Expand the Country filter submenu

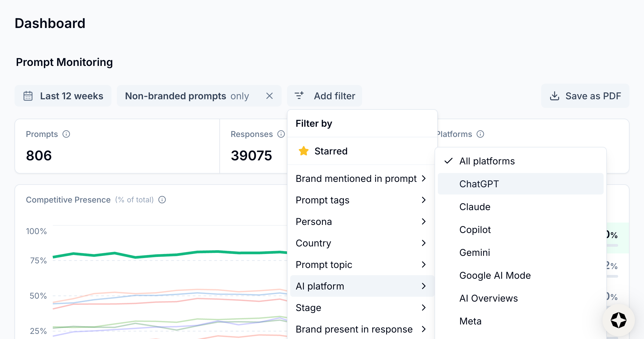[x=361, y=243]
